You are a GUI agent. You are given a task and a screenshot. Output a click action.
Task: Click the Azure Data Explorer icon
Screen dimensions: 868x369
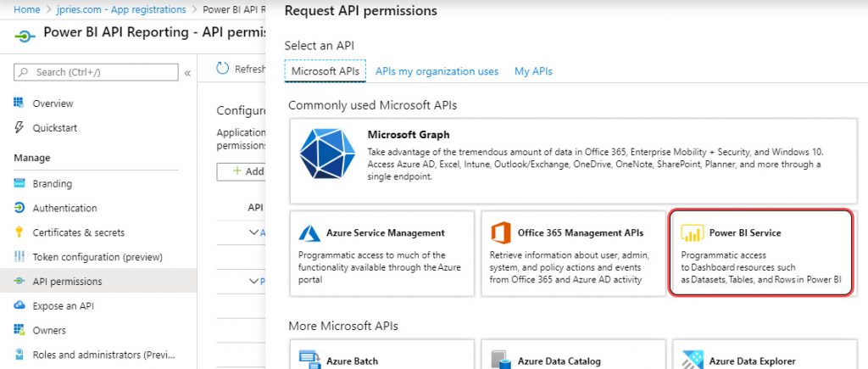point(693,361)
